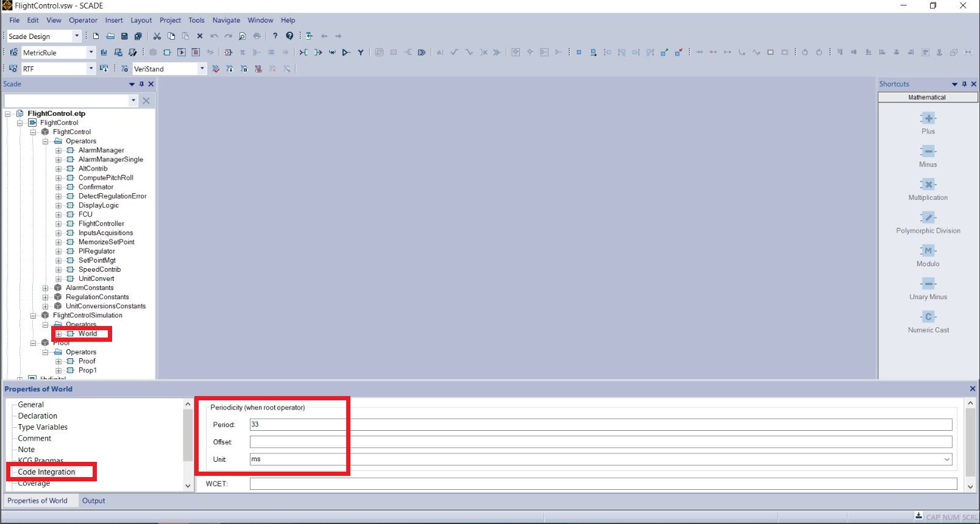Click the Print Preview magnifier icon

tap(243, 36)
